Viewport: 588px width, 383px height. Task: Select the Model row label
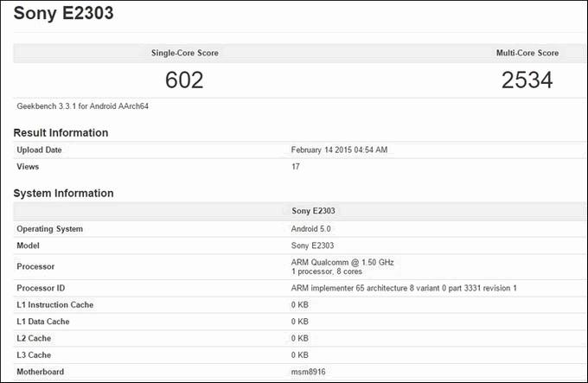[x=29, y=246]
